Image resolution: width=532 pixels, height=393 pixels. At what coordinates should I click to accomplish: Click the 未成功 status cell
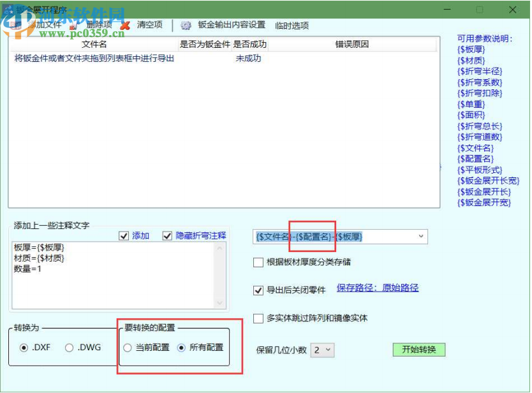click(248, 58)
